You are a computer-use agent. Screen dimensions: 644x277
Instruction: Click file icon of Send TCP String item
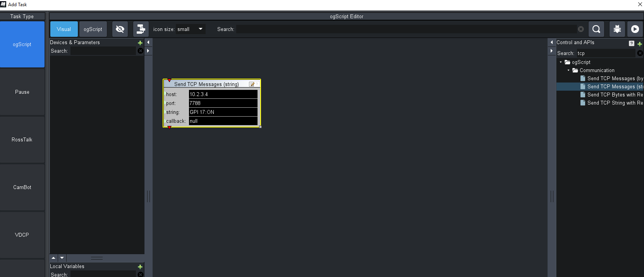click(x=583, y=103)
